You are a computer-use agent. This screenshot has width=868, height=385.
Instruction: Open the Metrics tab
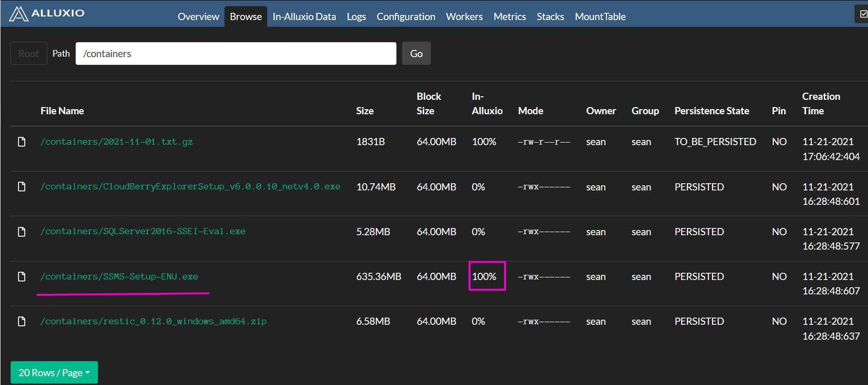(x=510, y=16)
